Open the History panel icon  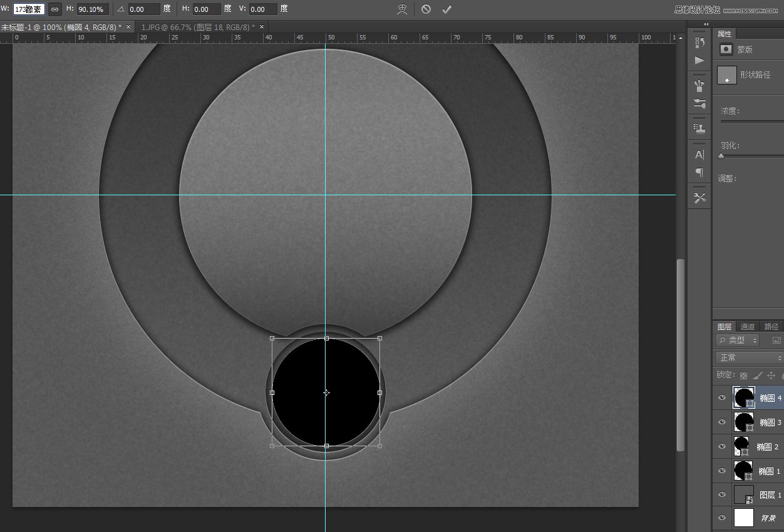(699, 43)
